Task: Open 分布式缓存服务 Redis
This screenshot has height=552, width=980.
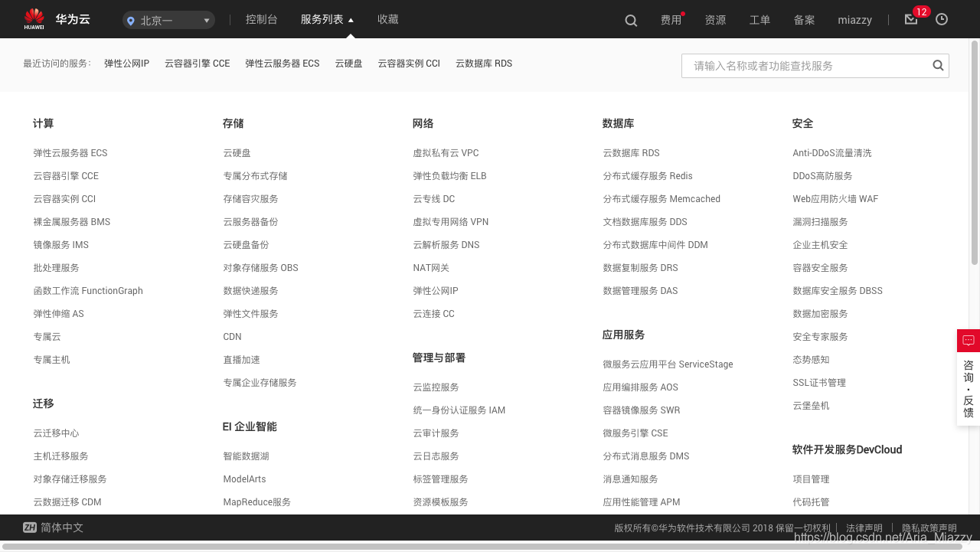Action: point(647,176)
